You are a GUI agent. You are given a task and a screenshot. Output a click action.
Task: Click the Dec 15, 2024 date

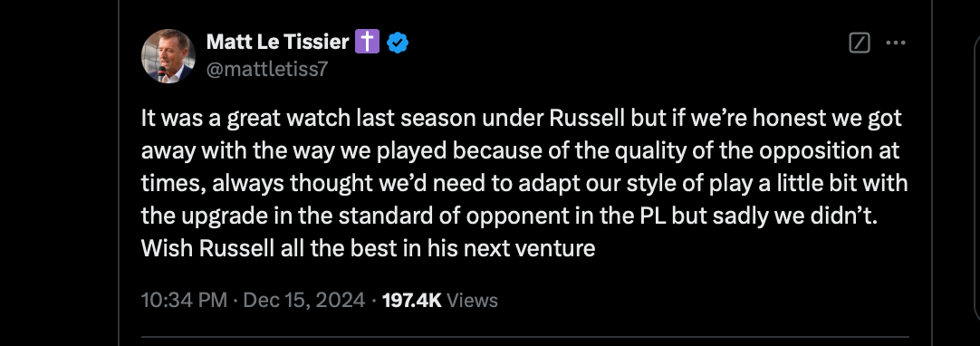pyautogui.click(x=303, y=301)
